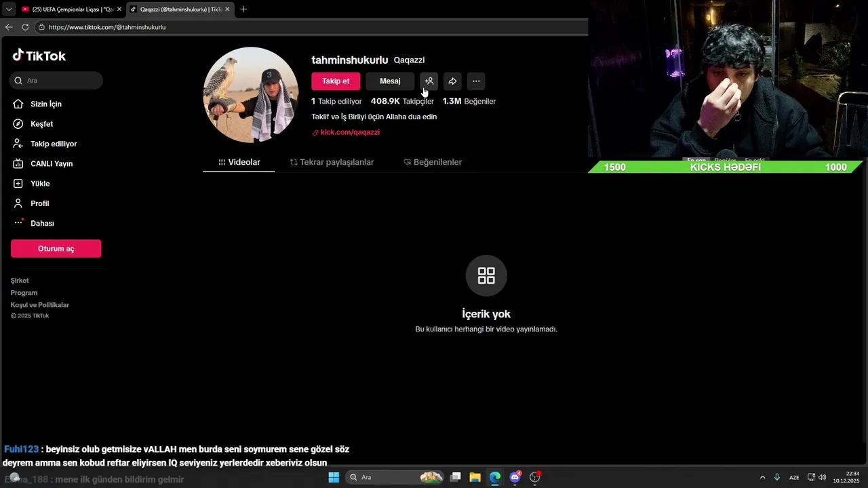Open Sizin İçin home feed

pyautogui.click(x=45, y=104)
